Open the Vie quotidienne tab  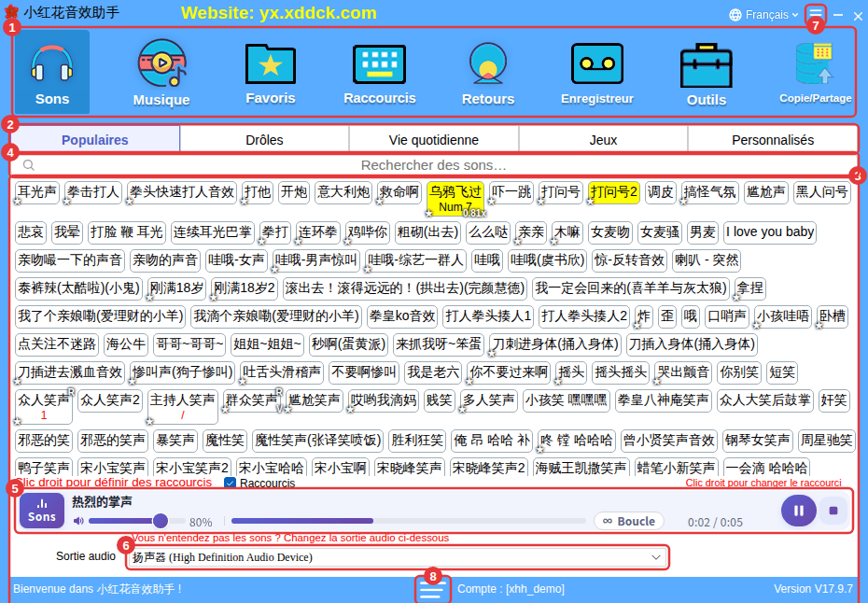point(434,139)
